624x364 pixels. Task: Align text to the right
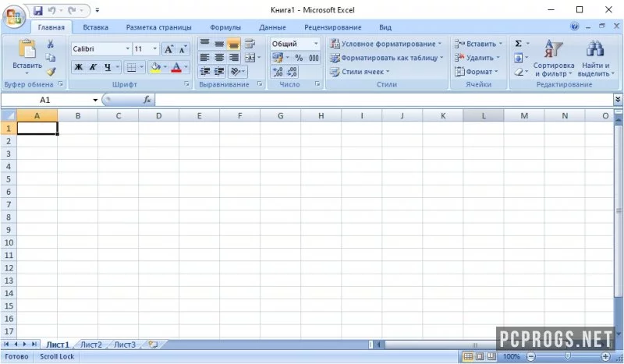(x=234, y=58)
